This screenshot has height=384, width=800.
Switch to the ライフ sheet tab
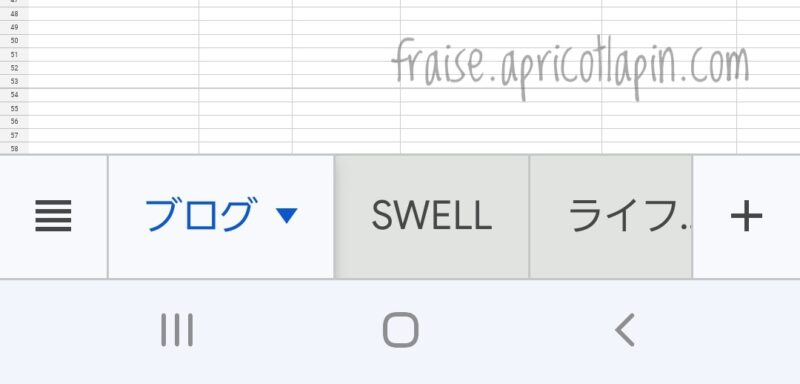[611, 217]
